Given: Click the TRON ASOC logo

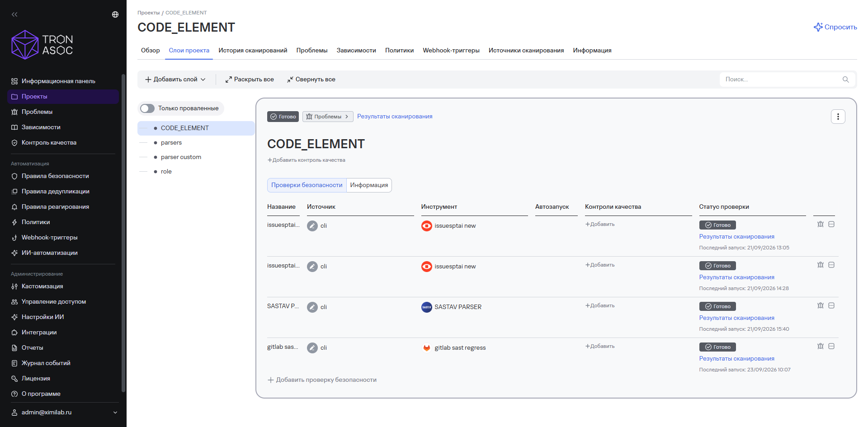Looking at the screenshot, I should (x=42, y=45).
